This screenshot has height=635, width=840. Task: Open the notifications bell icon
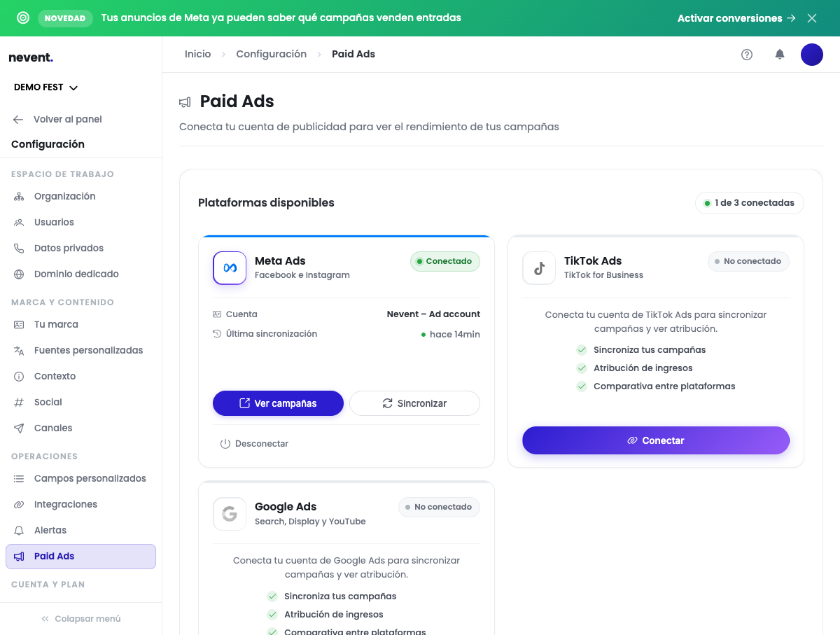780,55
